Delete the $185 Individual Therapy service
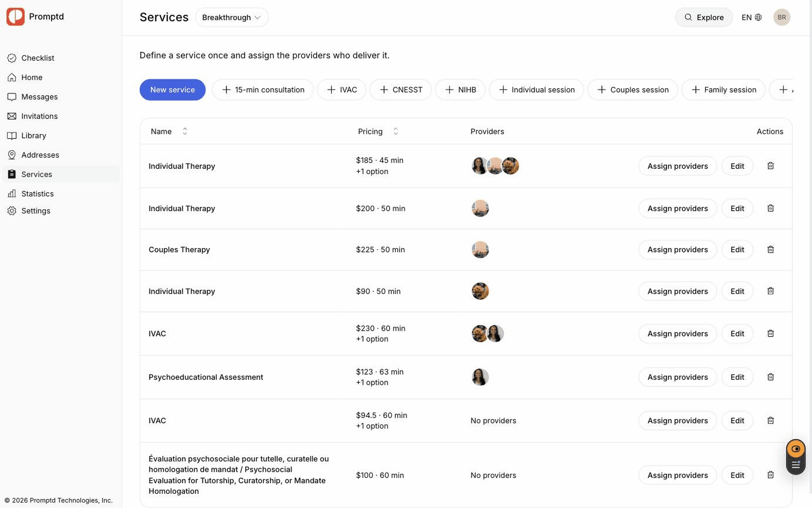The width and height of the screenshot is (812, 508). pyautogui.click(x=770, y=166)
